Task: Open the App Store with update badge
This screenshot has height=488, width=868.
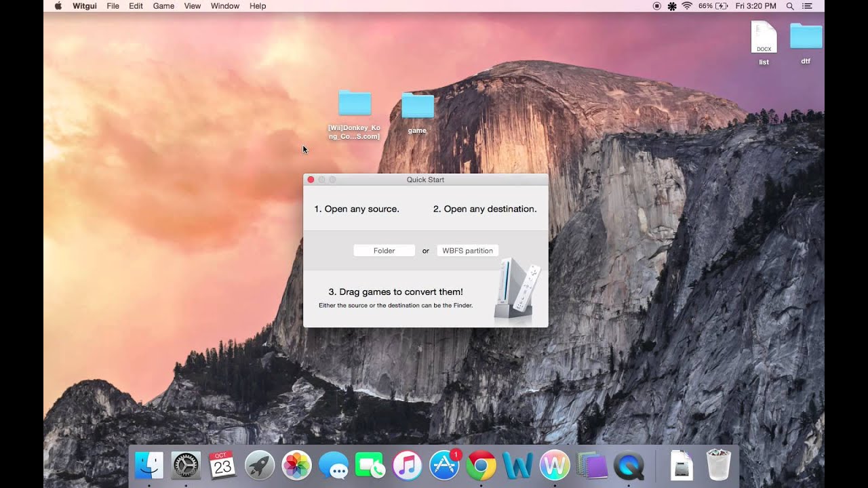Action: (445, 465)
